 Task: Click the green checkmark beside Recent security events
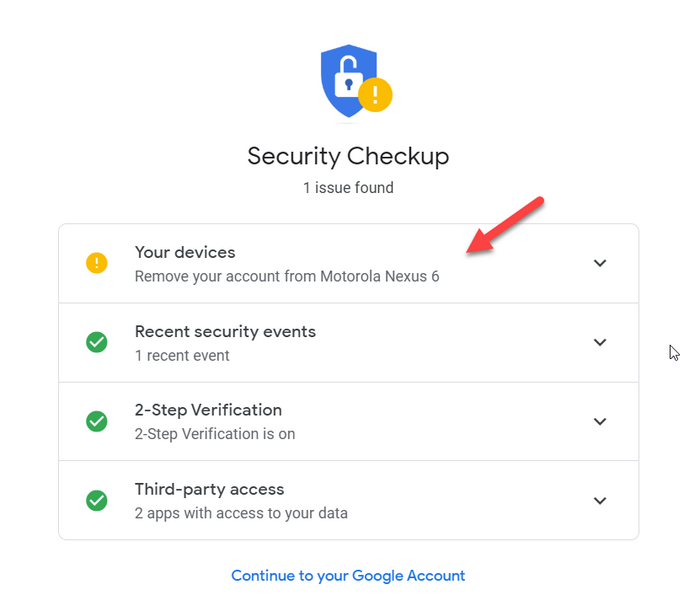(x=96, y=342)
